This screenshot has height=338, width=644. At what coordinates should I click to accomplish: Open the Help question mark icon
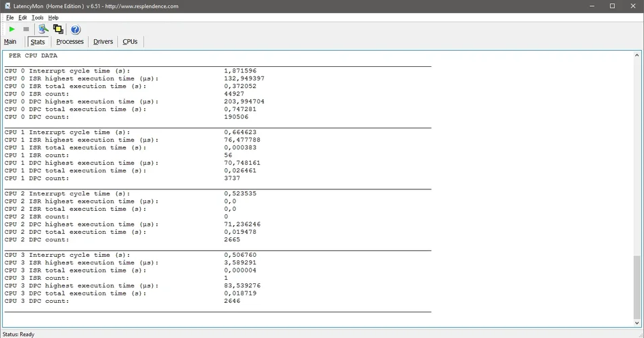[75, 30]
